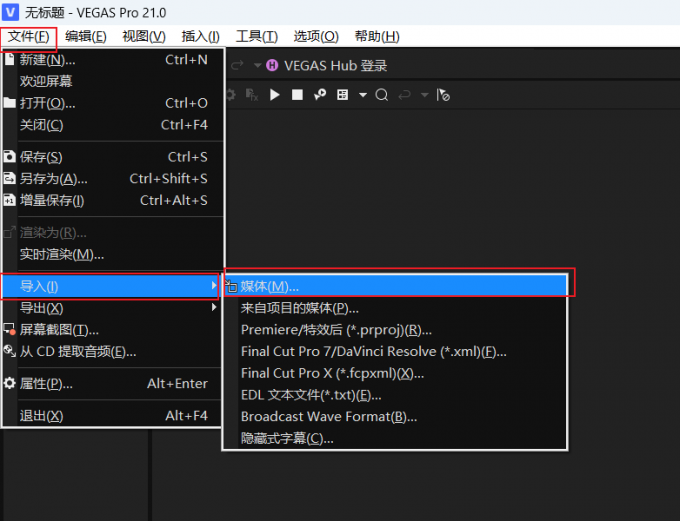
Task: Click the purple VEGAS Hub icon
Action: [x=272, y=66]
